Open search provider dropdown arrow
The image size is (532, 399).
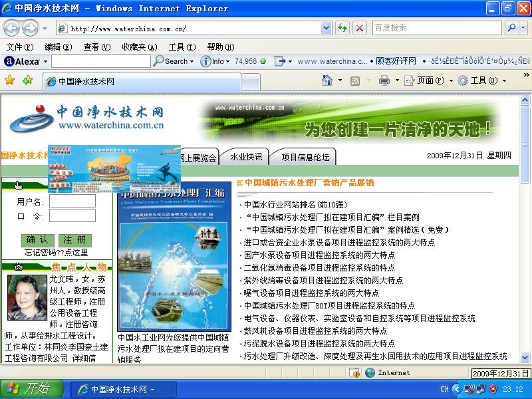(523, 28)
